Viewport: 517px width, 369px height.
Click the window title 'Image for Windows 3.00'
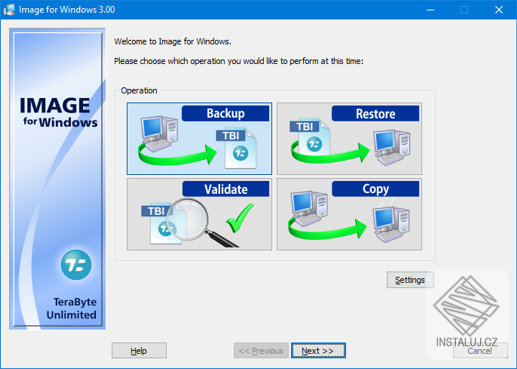click(67, 10)
